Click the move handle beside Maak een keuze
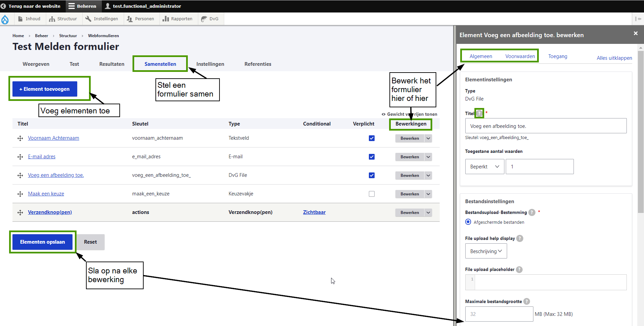Screen dimensions: 644x326 click(20, 194)
